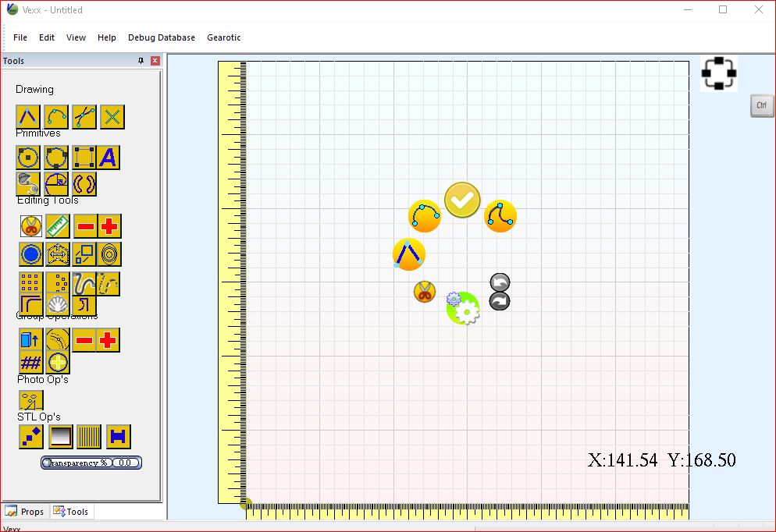Select the seashell icon in Editing Tools
Image resolution: width=776 pixels, height=532 pixels.
58,304
